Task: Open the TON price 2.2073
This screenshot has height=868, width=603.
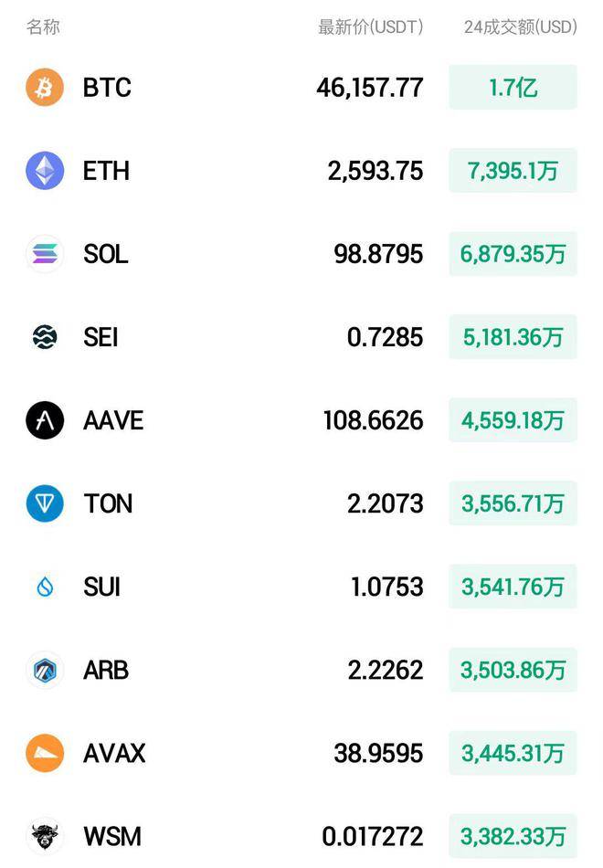Action: (386, 503)
